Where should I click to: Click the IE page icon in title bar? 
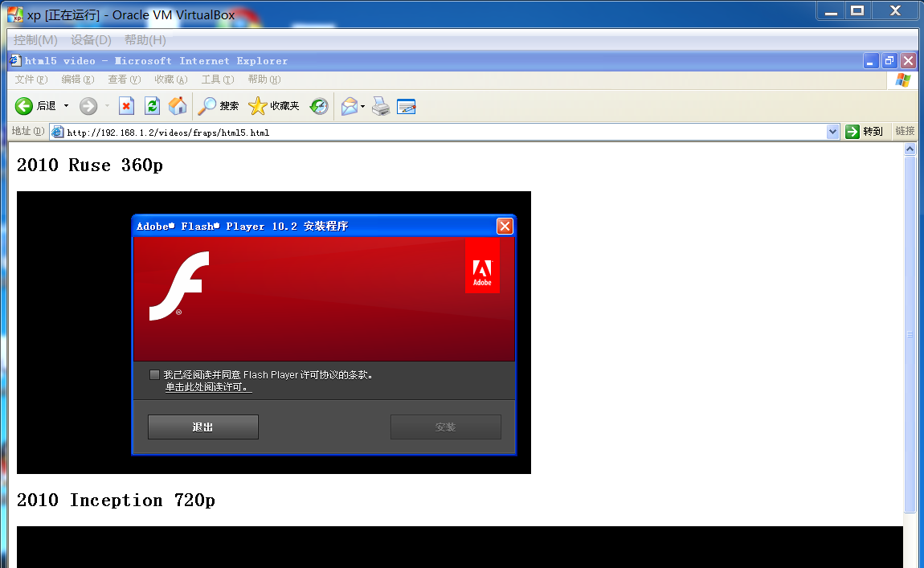click(x=15, y=61)
